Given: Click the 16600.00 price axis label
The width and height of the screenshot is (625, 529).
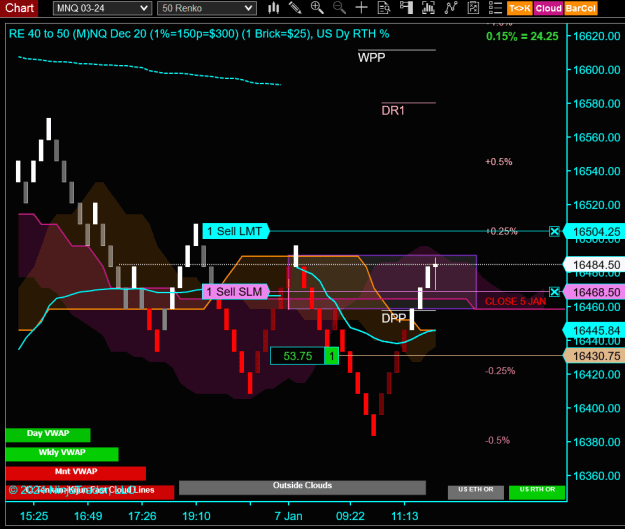Looking at the screenshot, I should pos(597,70).
